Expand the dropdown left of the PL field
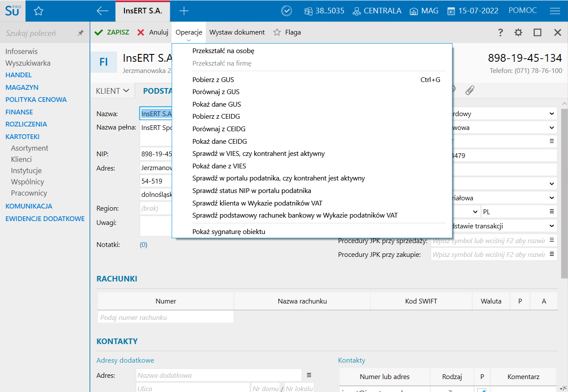 (475, 212)
